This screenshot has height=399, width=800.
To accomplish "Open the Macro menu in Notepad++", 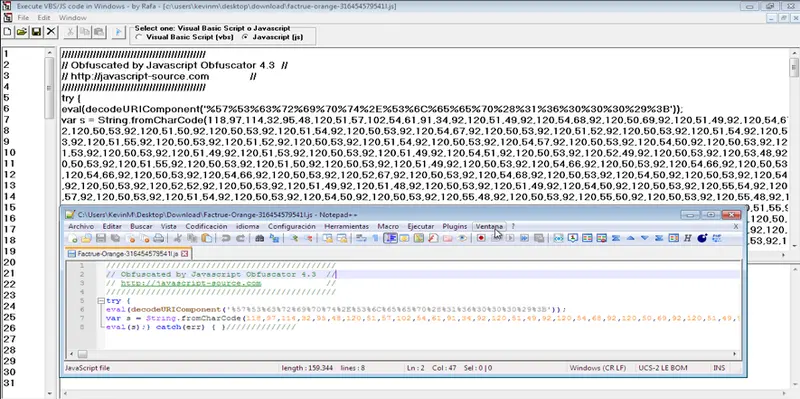I will 388,226.
